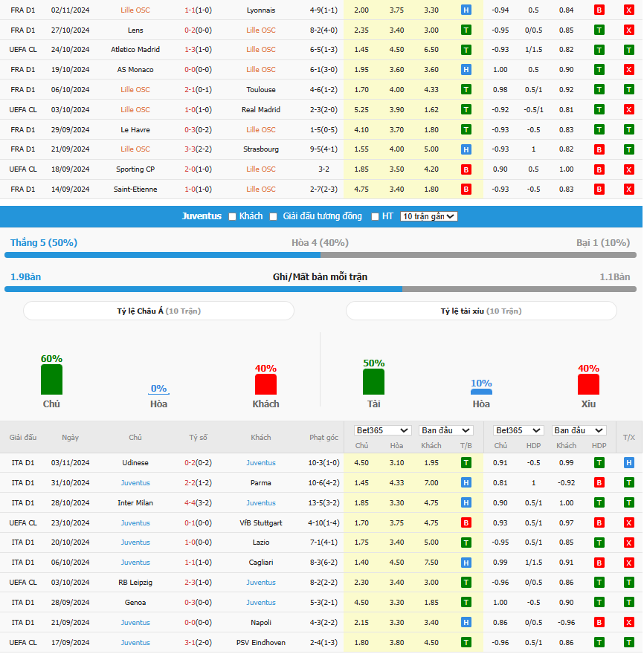Click the red X badge in the Lens row
This screenshot has width=644, height=654.
628,30
